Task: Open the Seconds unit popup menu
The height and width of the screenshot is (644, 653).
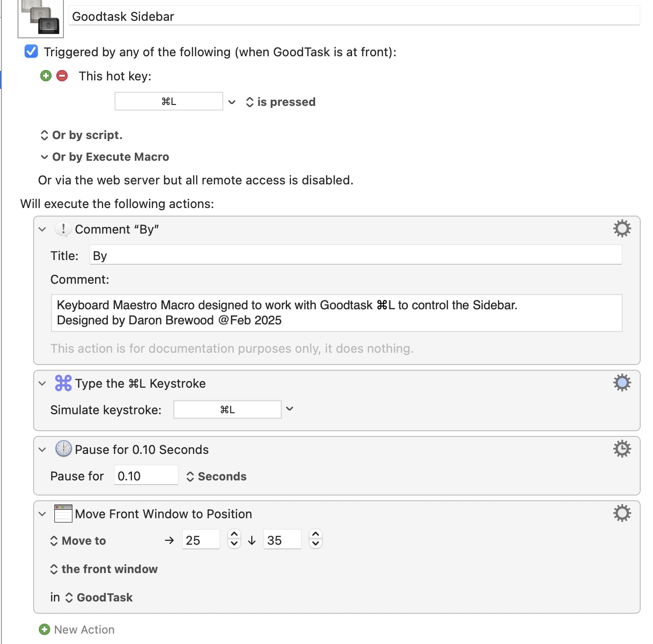Action: pos(217,477)
